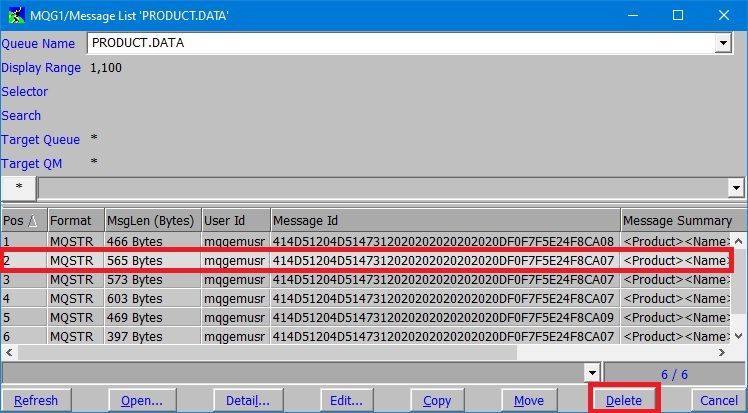Sort by the User Id column header
Screen dimensions: 748x413
(x=236, y=220)
